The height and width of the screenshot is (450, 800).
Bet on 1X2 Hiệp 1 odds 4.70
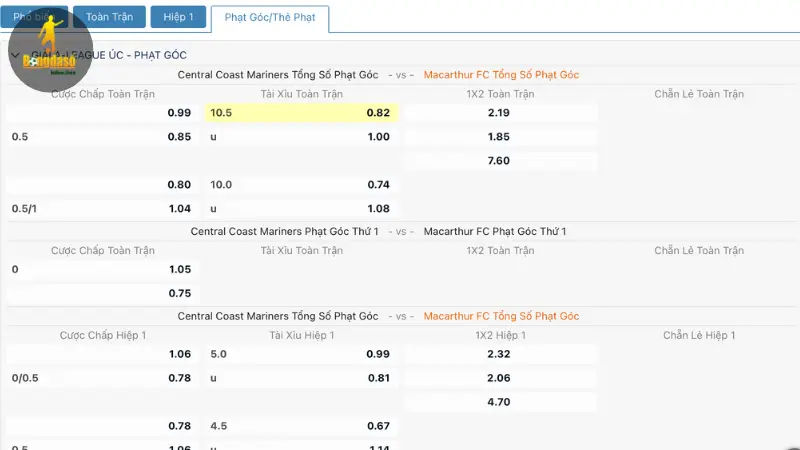pyautogui.click(x=499, y=402)
